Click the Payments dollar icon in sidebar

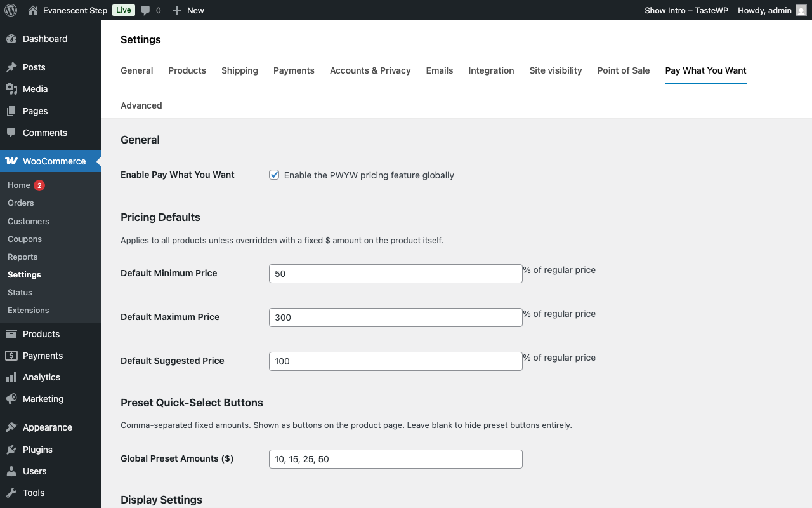11,356
